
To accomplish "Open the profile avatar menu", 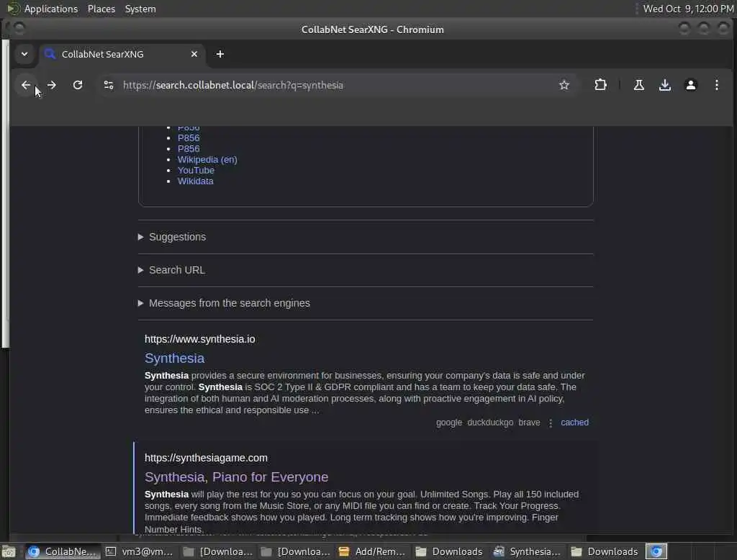I will pyautogui.click(x=690, y=85).
